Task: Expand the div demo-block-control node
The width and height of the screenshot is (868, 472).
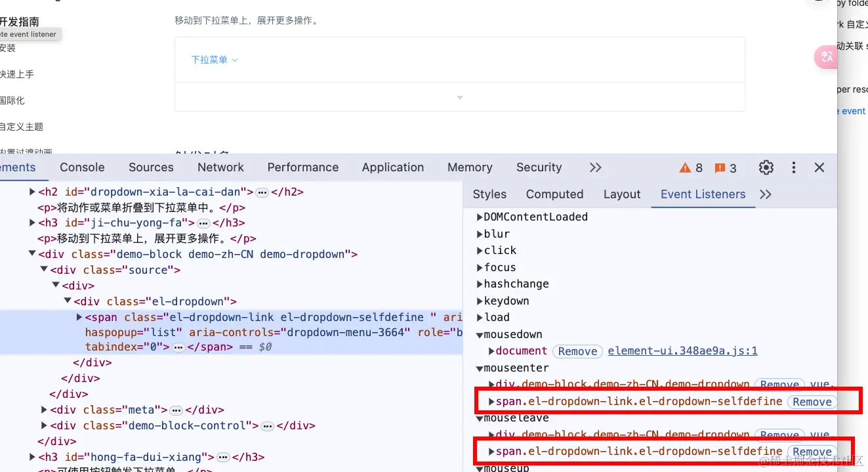Action: click(x=44, y=425)
